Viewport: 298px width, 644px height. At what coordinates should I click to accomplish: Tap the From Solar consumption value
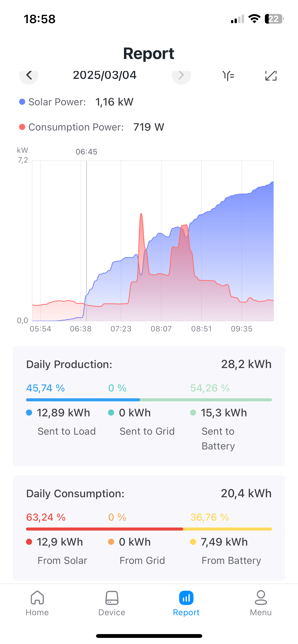[x=60, y=542]
